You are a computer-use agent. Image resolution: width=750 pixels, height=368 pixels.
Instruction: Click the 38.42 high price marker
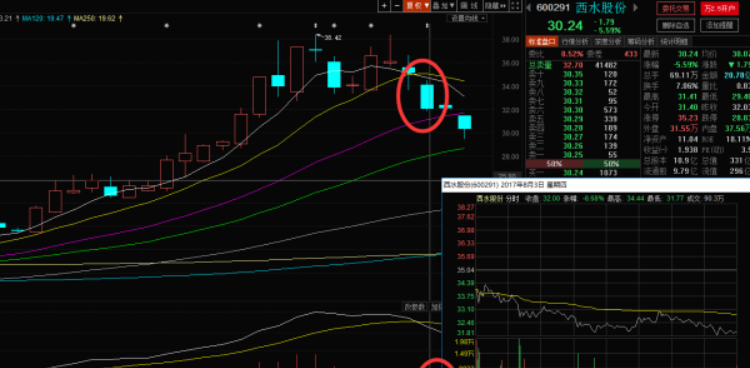(x=332, y=37)
